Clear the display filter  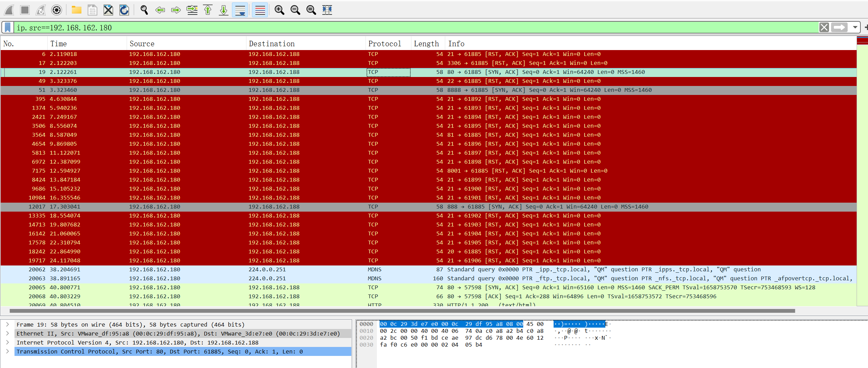(824, 27)
